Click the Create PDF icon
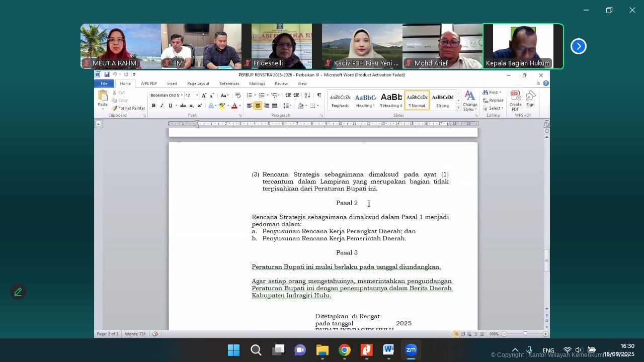Screen dimensions: 644x362 515,100
